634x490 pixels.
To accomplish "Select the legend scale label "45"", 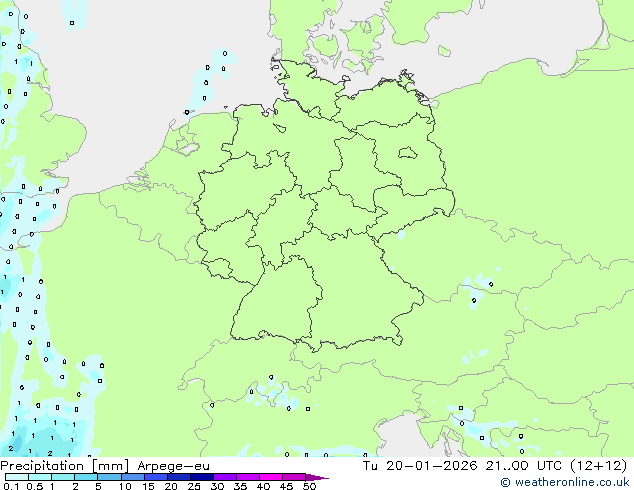I will 286,486.
